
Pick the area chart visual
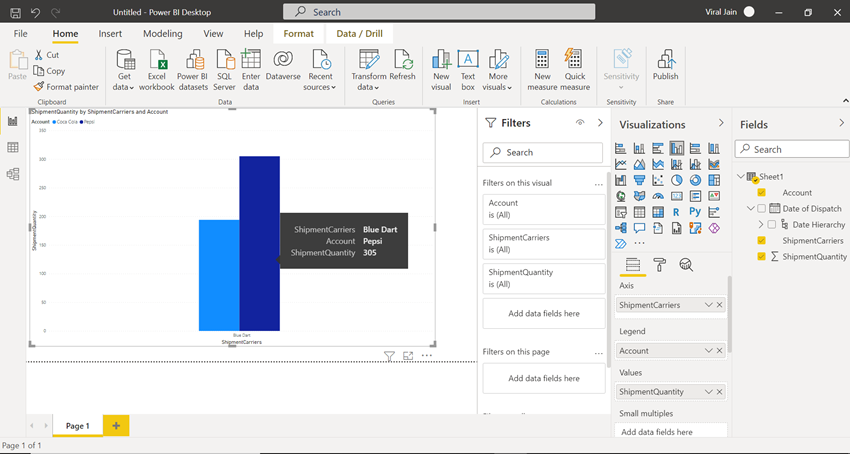[640, 164]
